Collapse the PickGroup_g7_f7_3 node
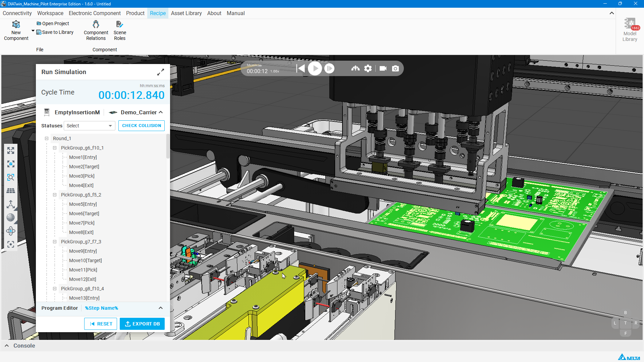 click(x=55, y=242)
